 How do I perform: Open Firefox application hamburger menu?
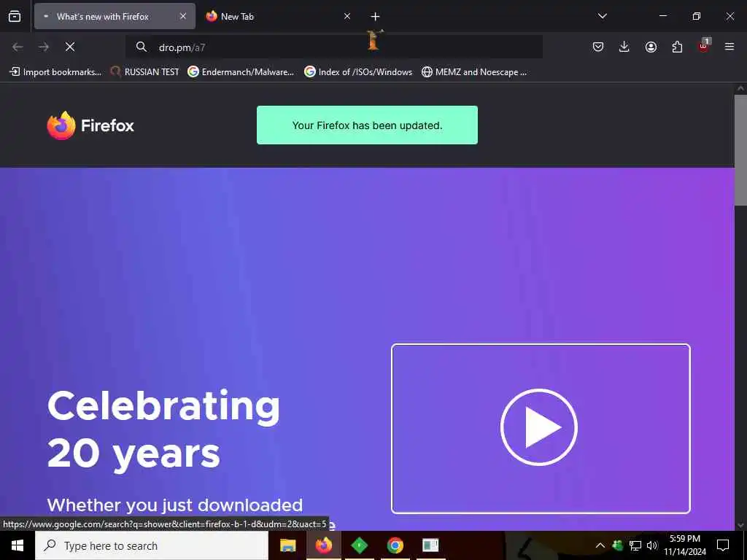click(729, 47)
